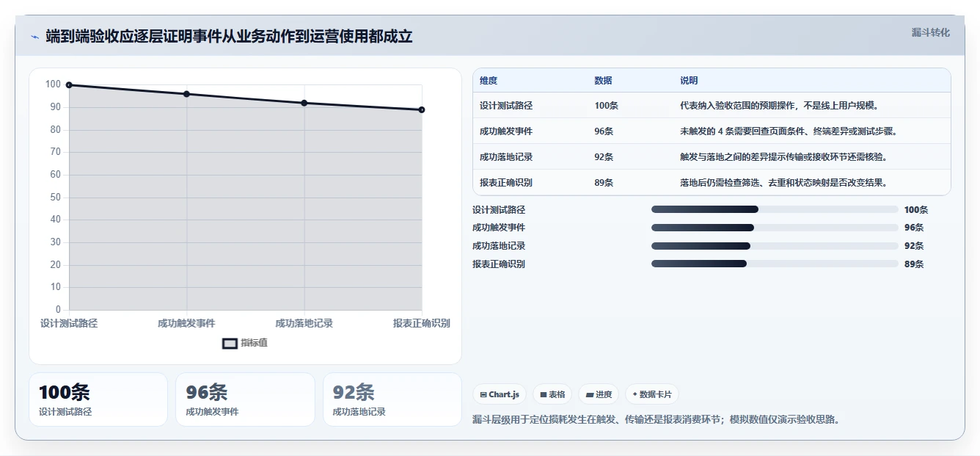Select the Chart.js tag chip
Image resolution: width=980 pixels, height=456 pixels.
(500, 394)
